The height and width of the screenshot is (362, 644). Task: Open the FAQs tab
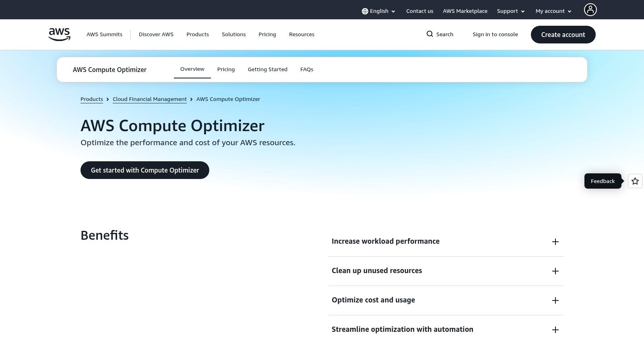coord(307,70)
